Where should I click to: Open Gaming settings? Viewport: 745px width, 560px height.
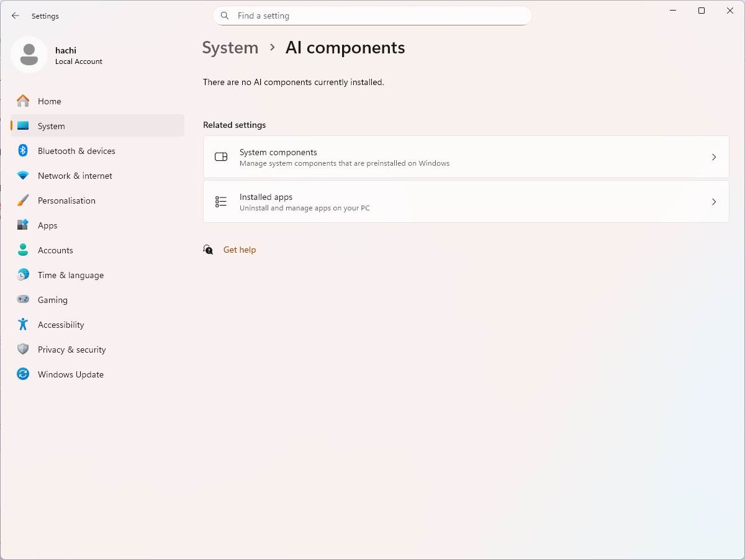click(97, 300)
